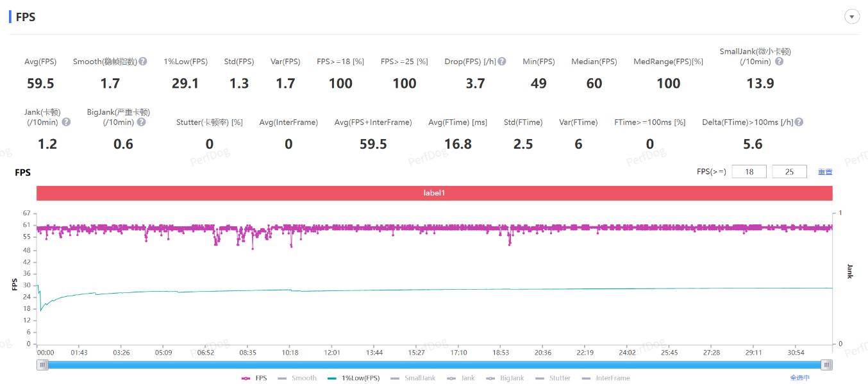Screen dimensions: 868x384
Task: Hide the 1%Low(FPS) line via legend
Action: (x=353, y=378)
